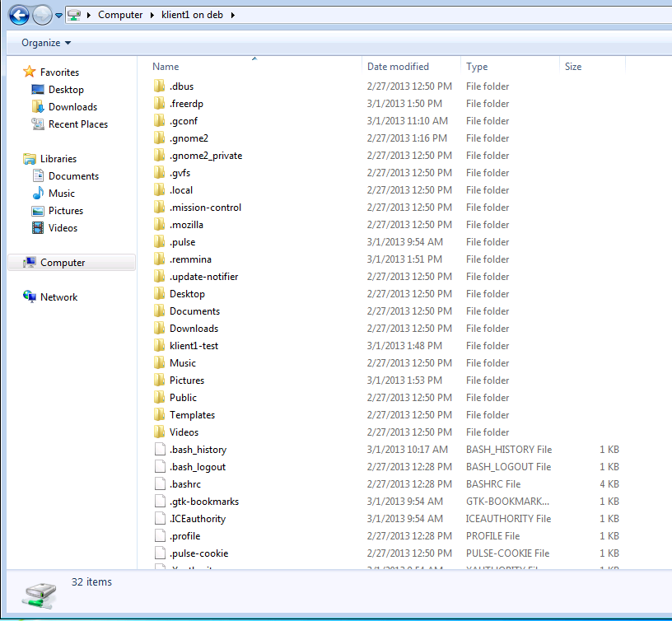Expand the recent pages dropdown arrow
The width and height of the screenshot is (672, 621).
59,16
